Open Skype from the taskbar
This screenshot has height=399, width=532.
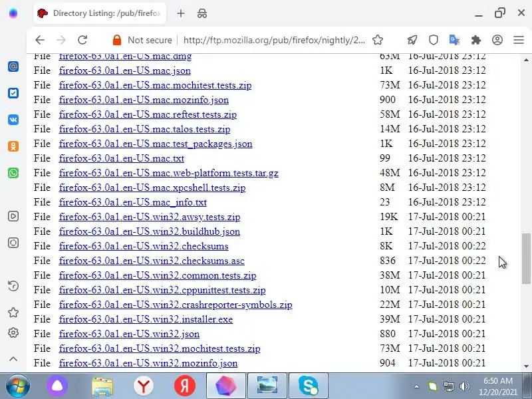309,386
